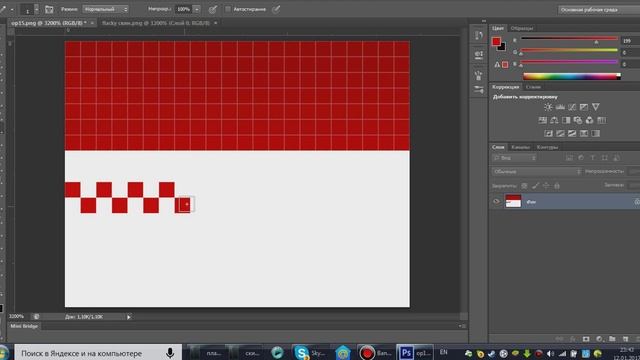Click the Photoshop op1 taskbar button
Image resolution: width=640 pixels, height=360 pixels.
(x=415, y=353)
